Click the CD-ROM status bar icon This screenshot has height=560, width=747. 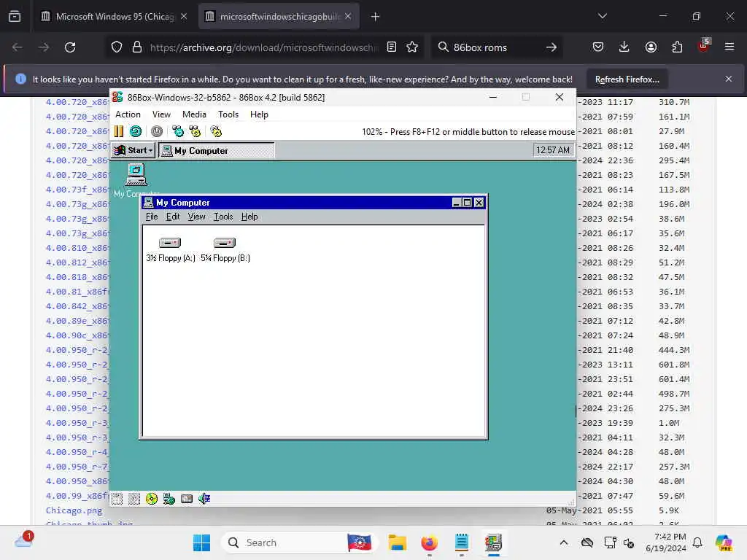152,499
